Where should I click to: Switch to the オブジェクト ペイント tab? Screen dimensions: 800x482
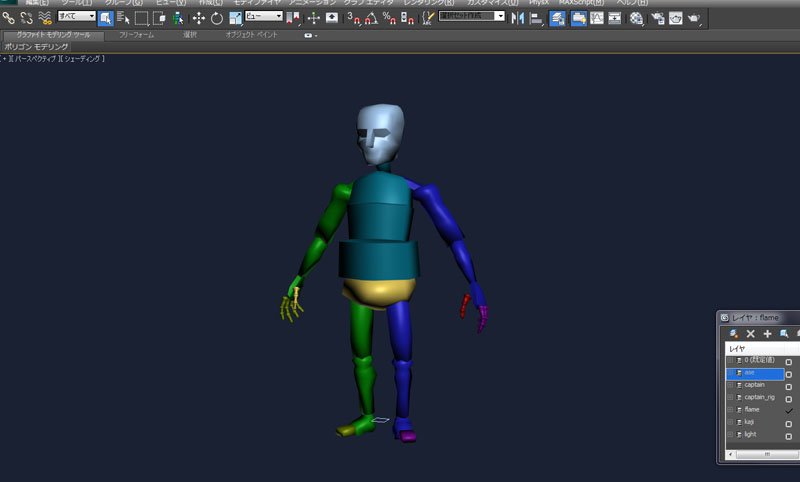pos(252,35)
